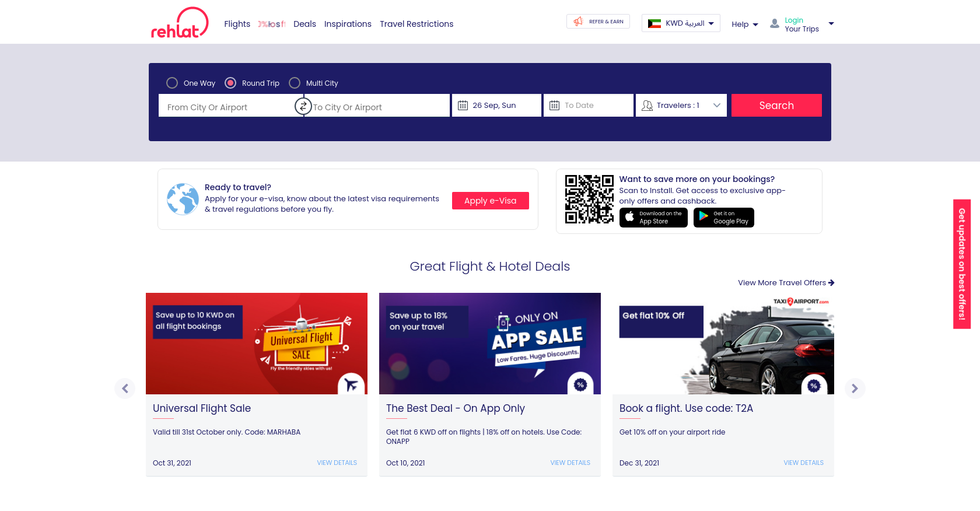Click the Kuwait flag icon
The height and width of the screenshot is (511, 980).
click(x=654, y=23)
